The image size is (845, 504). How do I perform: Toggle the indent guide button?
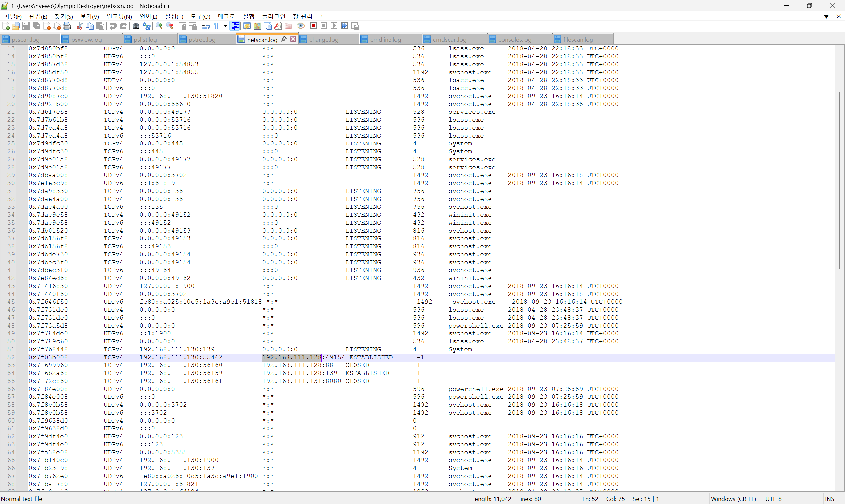click(x=235, y=26)
